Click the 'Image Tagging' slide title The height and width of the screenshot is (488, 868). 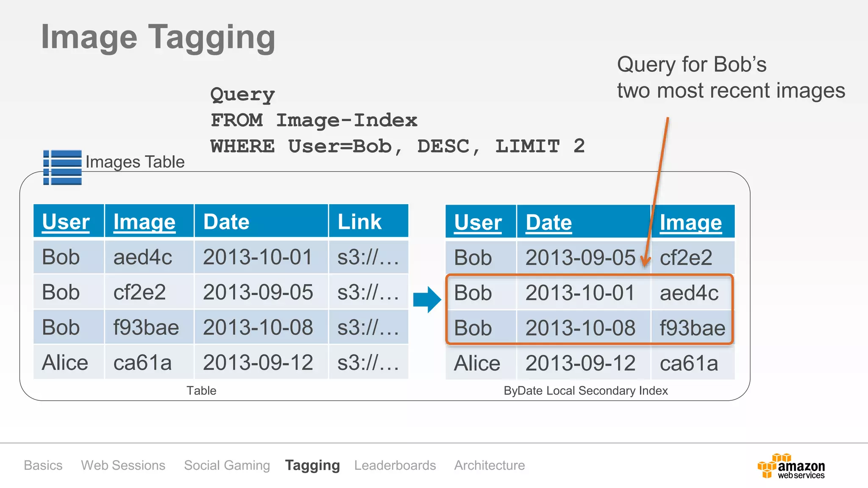point(158,38)
